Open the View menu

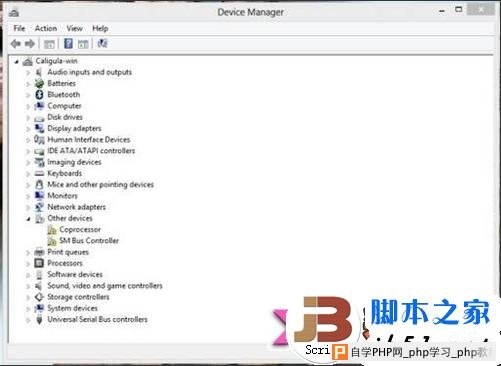pyautogui.click(x=74, y=28)
